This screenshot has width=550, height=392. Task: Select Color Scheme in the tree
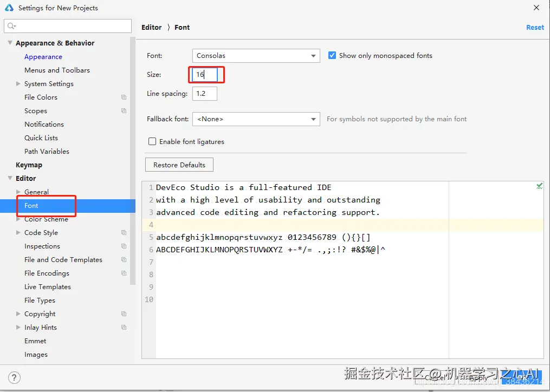(46, 219)
